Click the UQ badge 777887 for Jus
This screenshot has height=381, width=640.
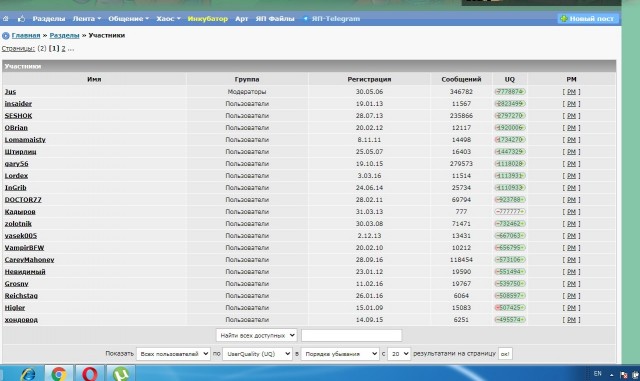(x=510, y=91)
